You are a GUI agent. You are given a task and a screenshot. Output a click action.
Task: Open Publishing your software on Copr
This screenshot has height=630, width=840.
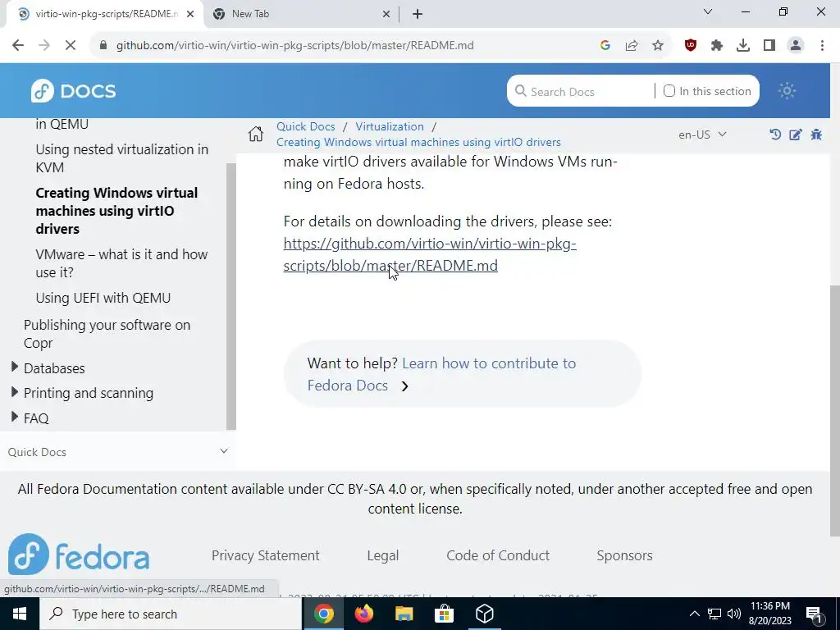(x=107, y=334)
